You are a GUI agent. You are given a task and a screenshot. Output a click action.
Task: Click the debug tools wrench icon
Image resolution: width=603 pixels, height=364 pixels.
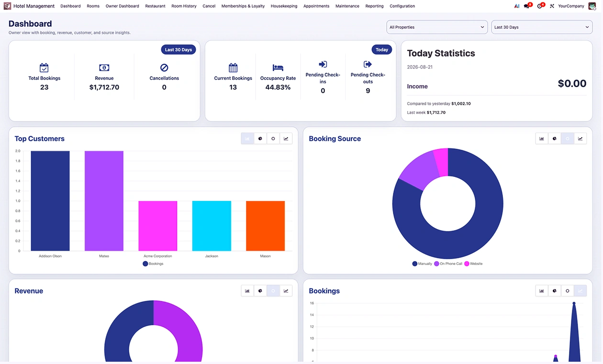tap(552, 6)
